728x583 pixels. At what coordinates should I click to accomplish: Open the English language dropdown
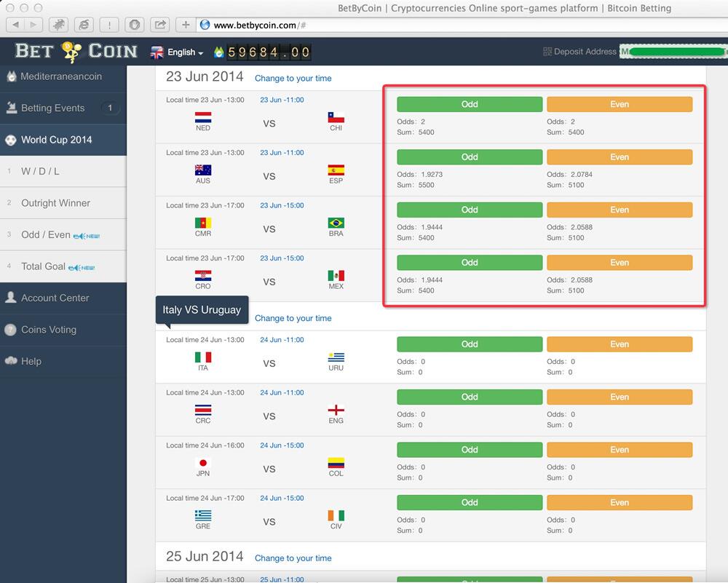pyautogui.click(x=185, y=52)
